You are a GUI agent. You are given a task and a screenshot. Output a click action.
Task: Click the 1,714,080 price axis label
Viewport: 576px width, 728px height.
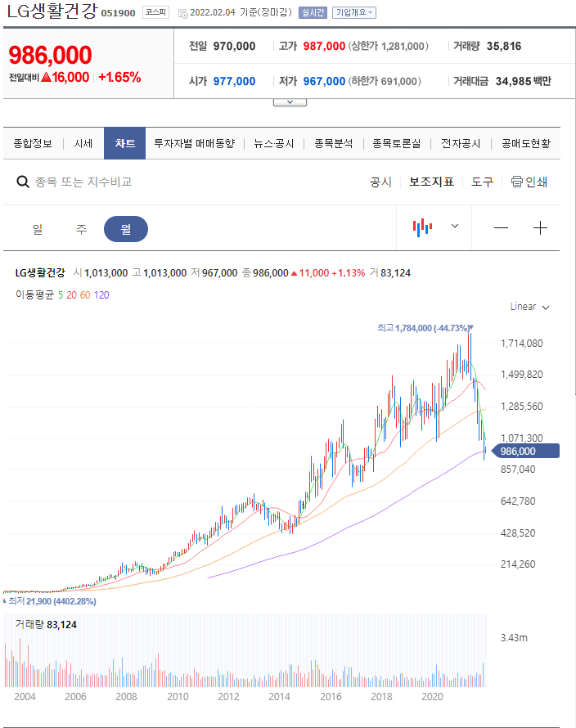(522, 343)
